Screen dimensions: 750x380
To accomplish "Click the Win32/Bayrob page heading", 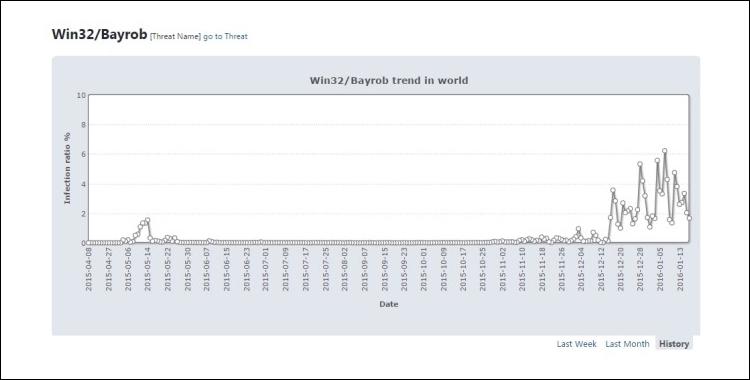I will click(x=99, y=34).
